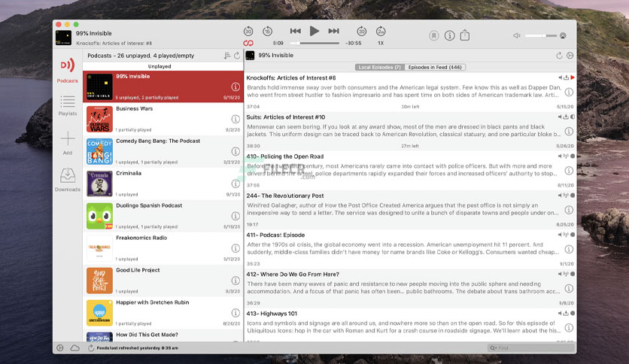Skip forward 30 seconds
This screenshot has height=364, width=629.
[361, 31]
